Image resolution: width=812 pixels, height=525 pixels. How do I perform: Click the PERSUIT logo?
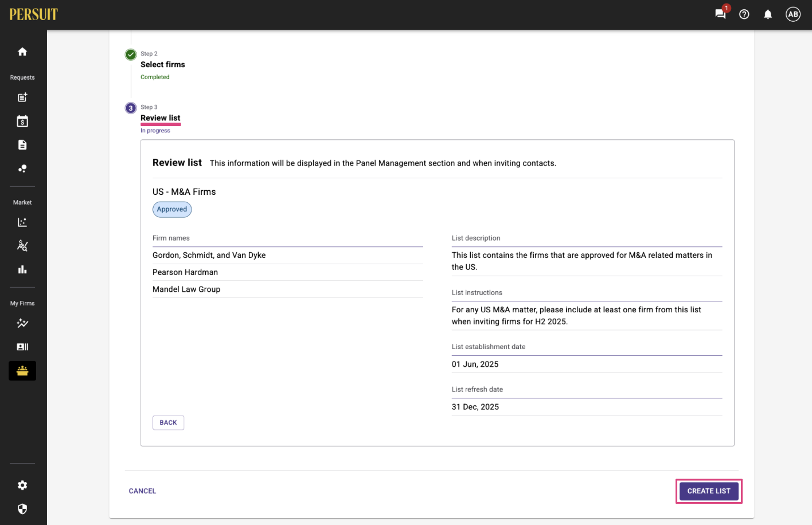(34, 14)
